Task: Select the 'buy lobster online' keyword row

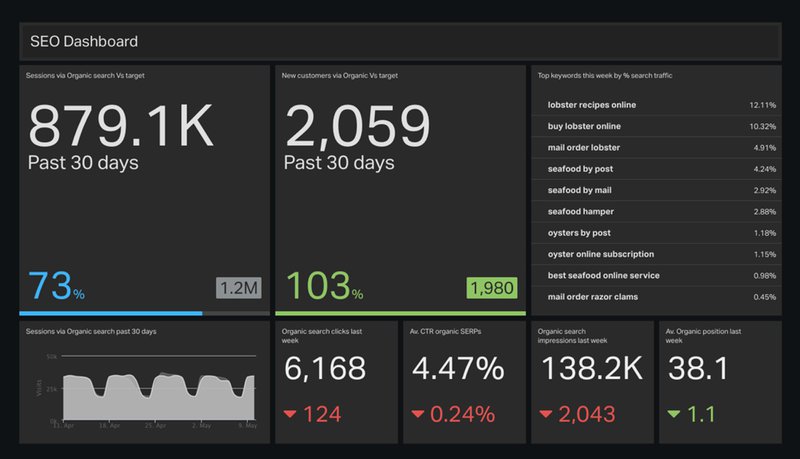Action: pos(656,126)
